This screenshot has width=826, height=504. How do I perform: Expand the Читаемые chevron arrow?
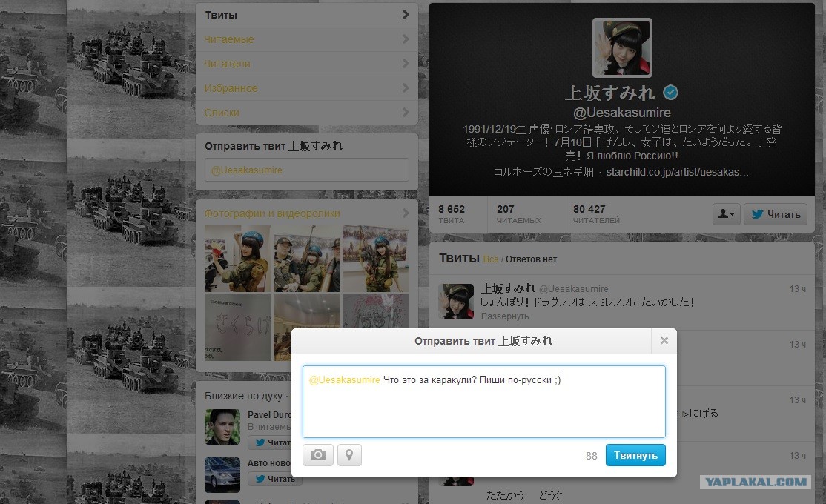pos(406,39)
